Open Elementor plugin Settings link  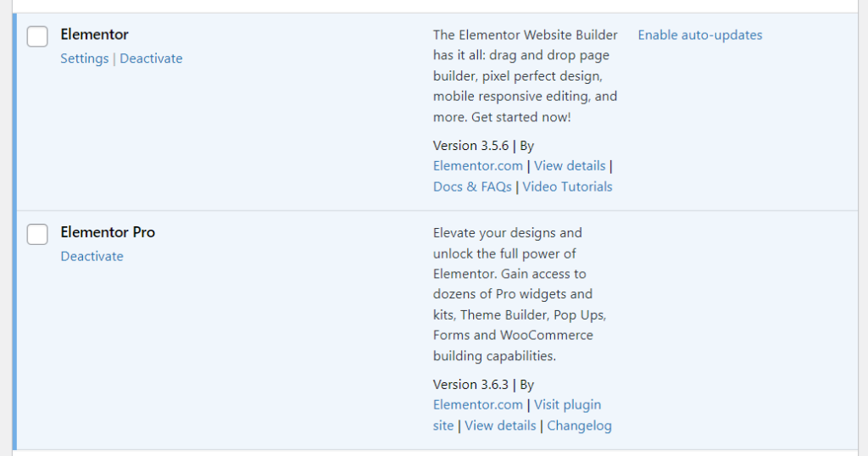click(84, 58)
